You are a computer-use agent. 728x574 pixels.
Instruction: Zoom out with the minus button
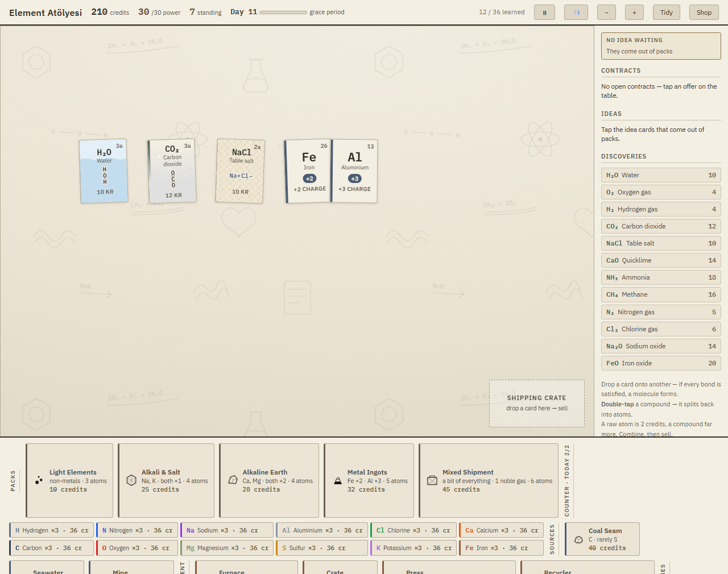coord(606,13)
